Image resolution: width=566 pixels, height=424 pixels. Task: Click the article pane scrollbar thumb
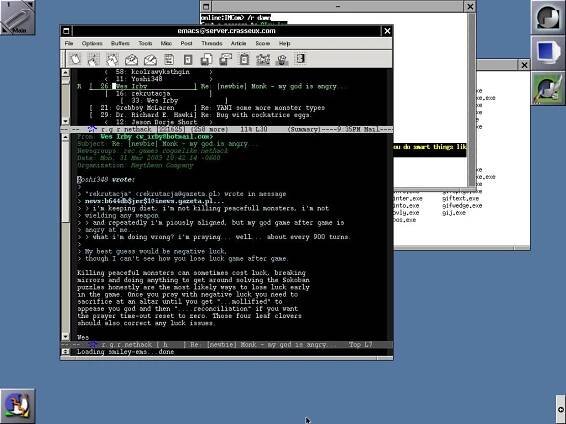pyautogui.click(x=65, y=182)
